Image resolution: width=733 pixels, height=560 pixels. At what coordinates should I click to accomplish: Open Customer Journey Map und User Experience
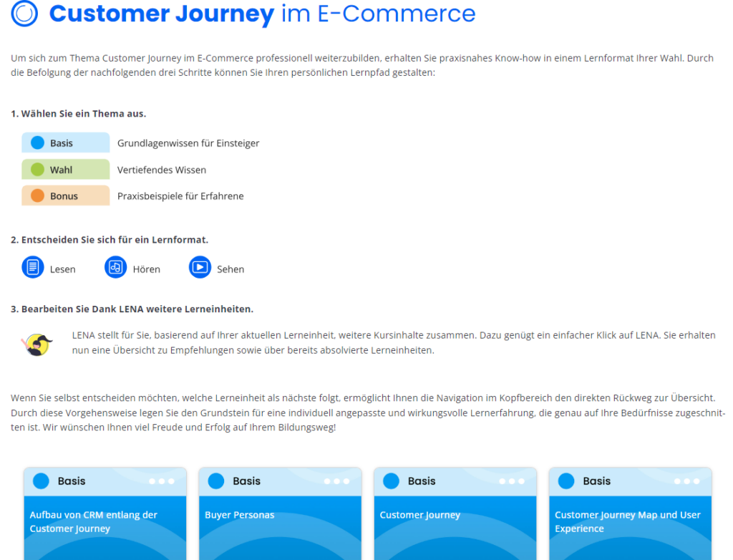point(628,521)
